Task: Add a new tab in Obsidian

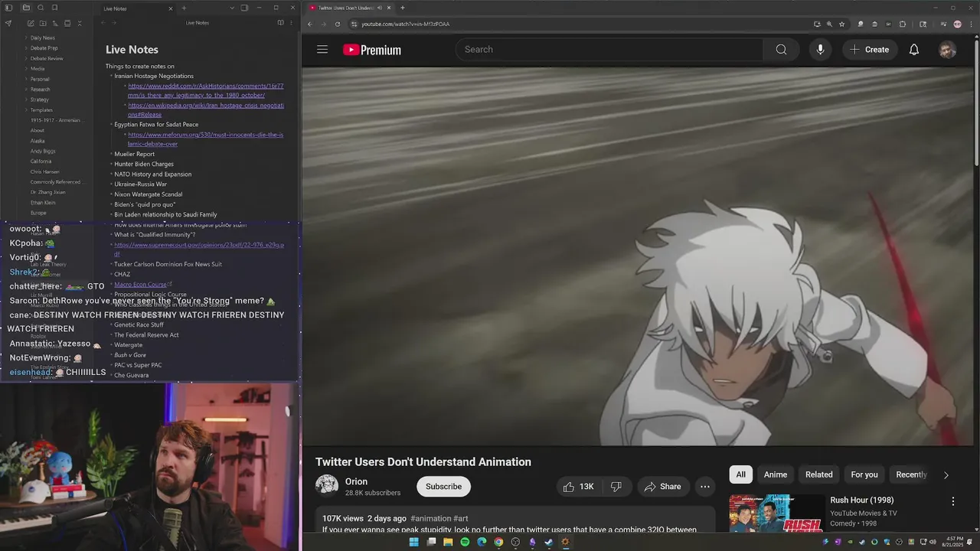Action: [184, 8]
